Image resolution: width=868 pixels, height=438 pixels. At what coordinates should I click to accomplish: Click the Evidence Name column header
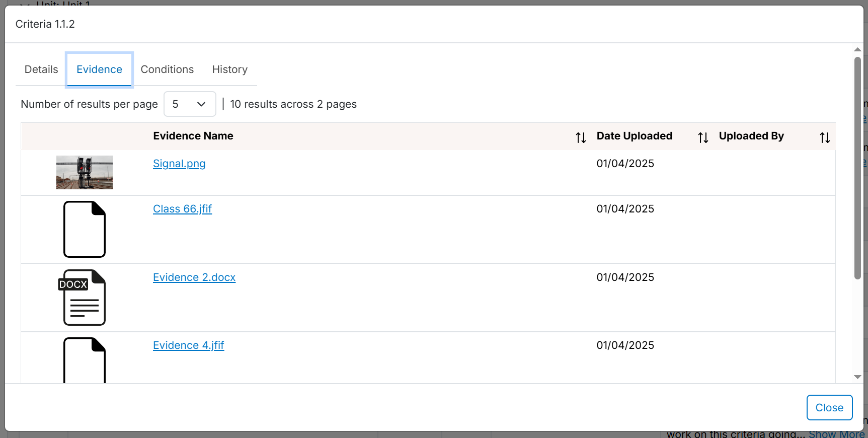193,136
